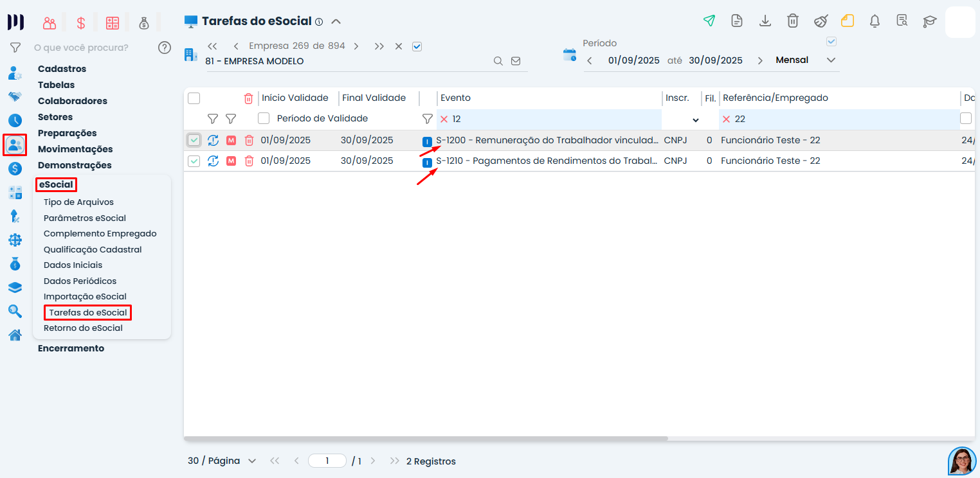
Task: Open the Movimentações menu
Action: [75, 149]
